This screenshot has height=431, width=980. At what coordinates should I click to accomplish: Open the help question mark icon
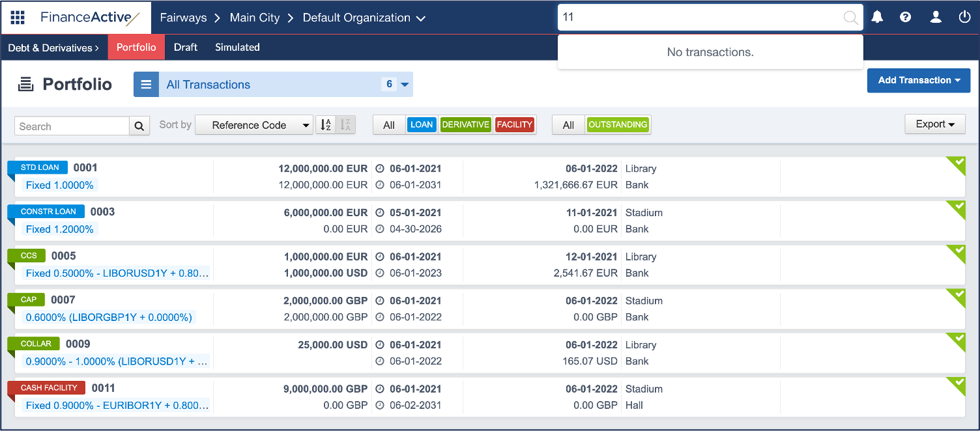(x=905, y=18)
